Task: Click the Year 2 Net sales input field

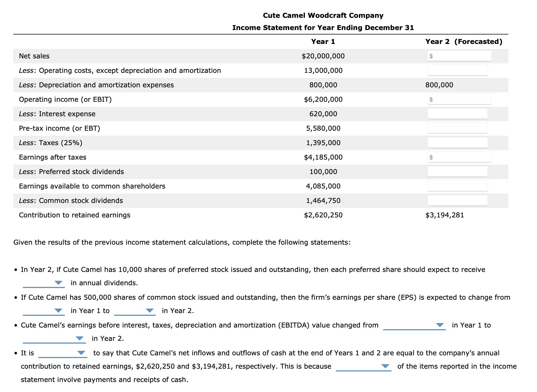Action: [x=459, y=56]
